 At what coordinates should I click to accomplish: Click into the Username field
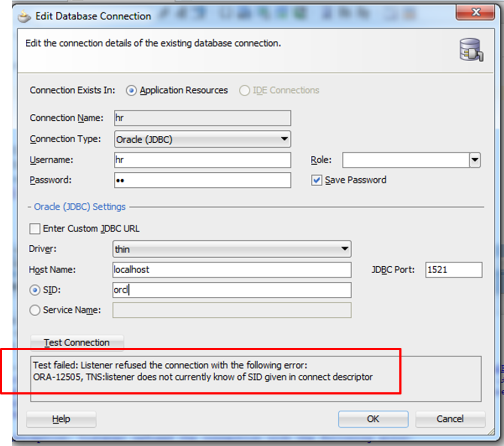203,160
